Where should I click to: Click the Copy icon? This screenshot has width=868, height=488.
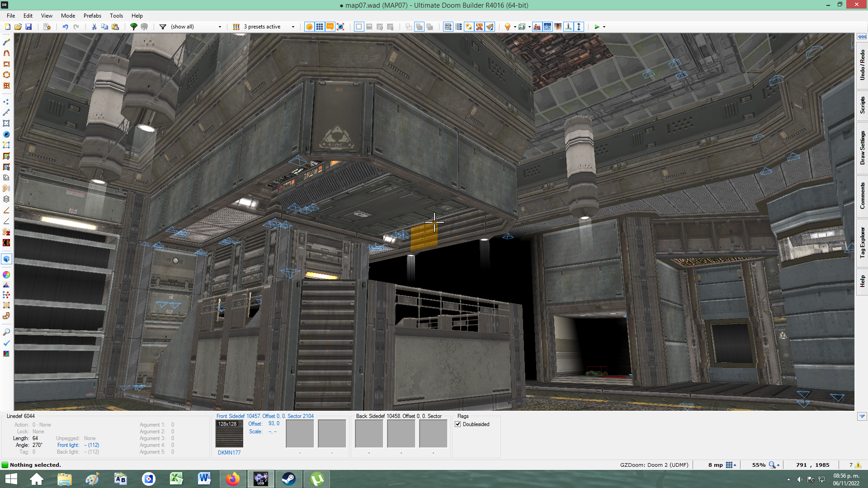click(104, 27)
